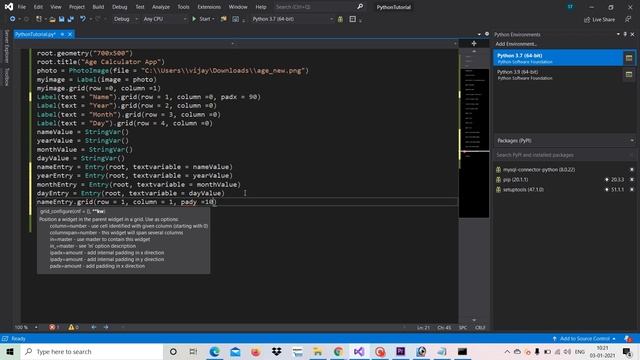Click the notifications icon in status bar
The image size is (640, 360).
[628, 339]
